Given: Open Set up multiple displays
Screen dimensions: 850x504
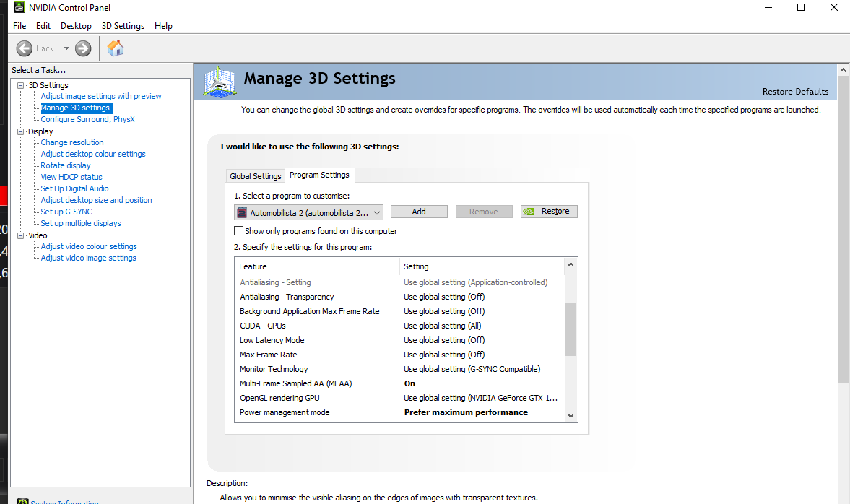Looking at the screenshot, I should pos(81,223).
